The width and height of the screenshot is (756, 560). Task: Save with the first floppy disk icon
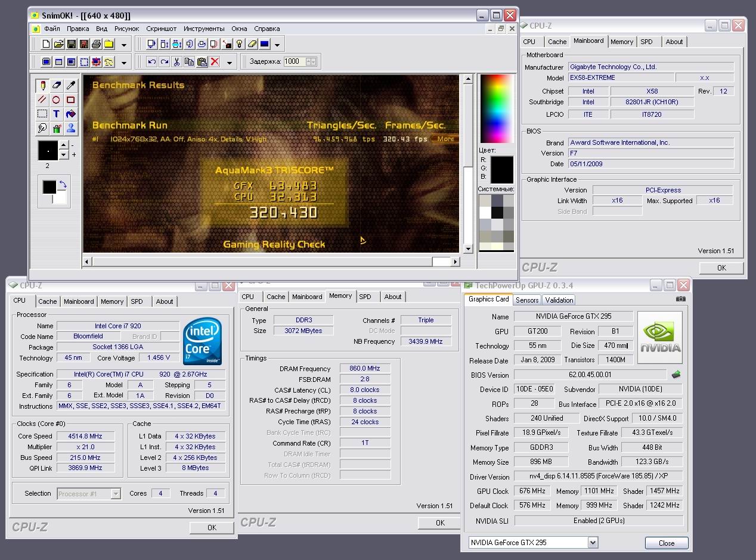(72, 44)
